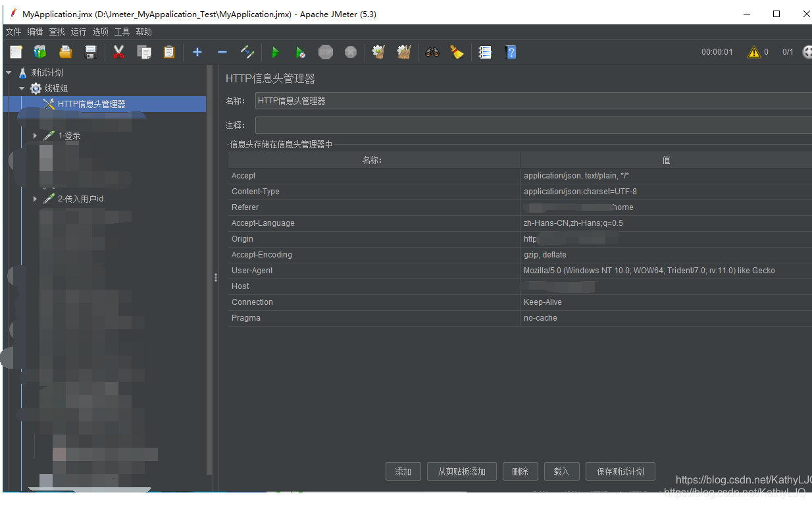The image size is (812, 505).
Task: Click the 删除 button
Action: pyautogui.click(x=520, y=471)
